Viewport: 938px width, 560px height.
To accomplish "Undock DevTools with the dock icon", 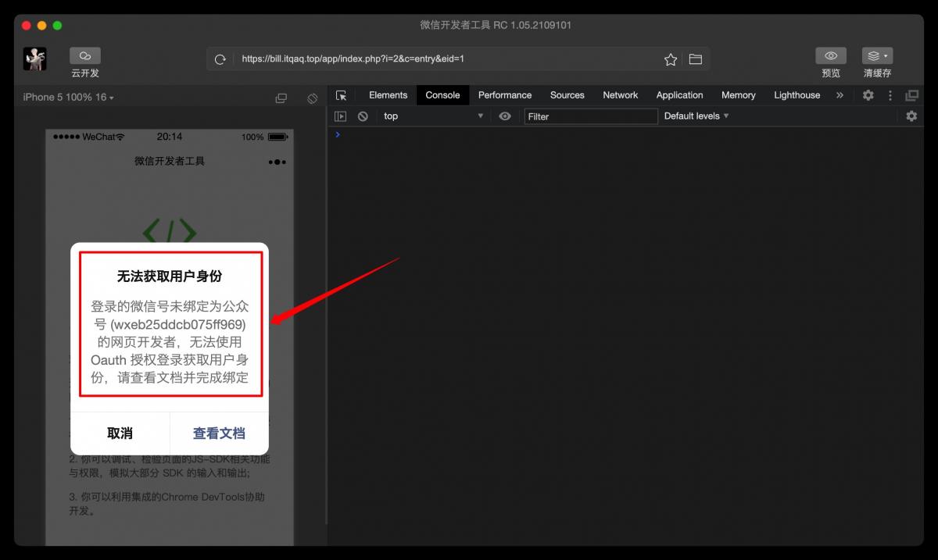I will click(x=911, y=95).
